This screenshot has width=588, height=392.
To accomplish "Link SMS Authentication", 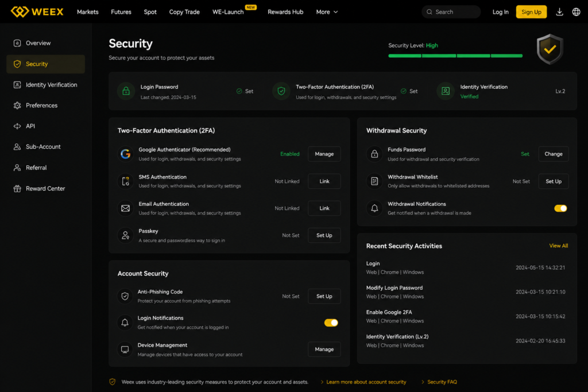I will click(324, 181).
